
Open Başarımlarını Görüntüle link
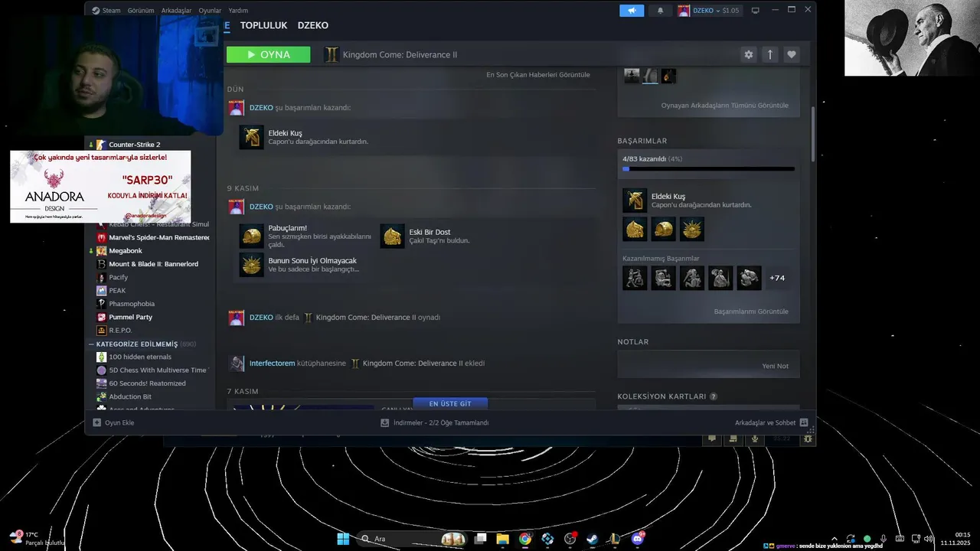[x=751, y=311]
